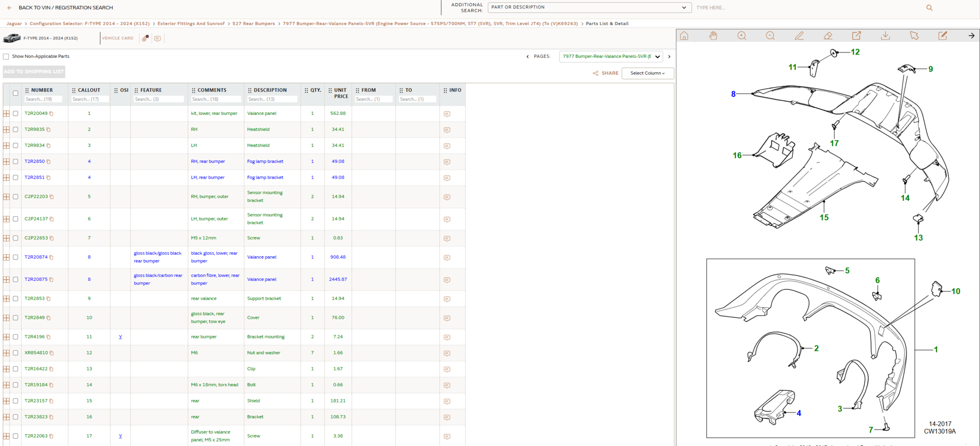Tick the select-all checkbox in table header

click(16, 93)
